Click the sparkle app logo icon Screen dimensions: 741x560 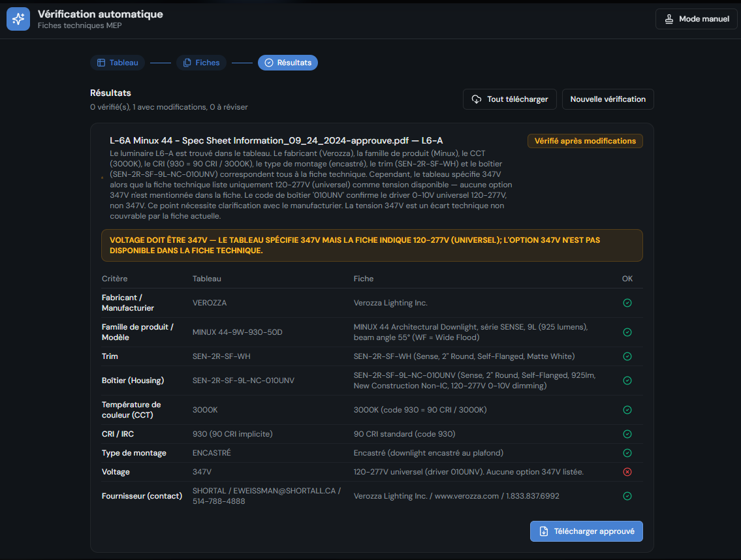coord(18,19)
